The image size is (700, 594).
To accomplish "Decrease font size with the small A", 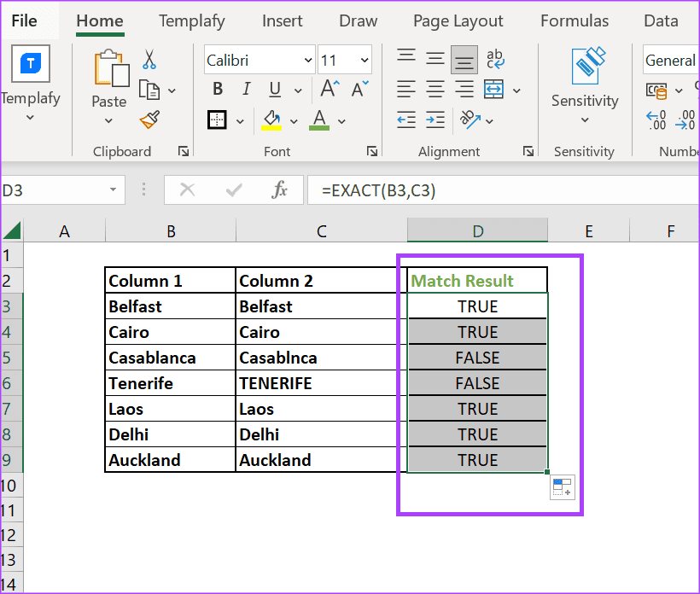I will pos(360,89).
